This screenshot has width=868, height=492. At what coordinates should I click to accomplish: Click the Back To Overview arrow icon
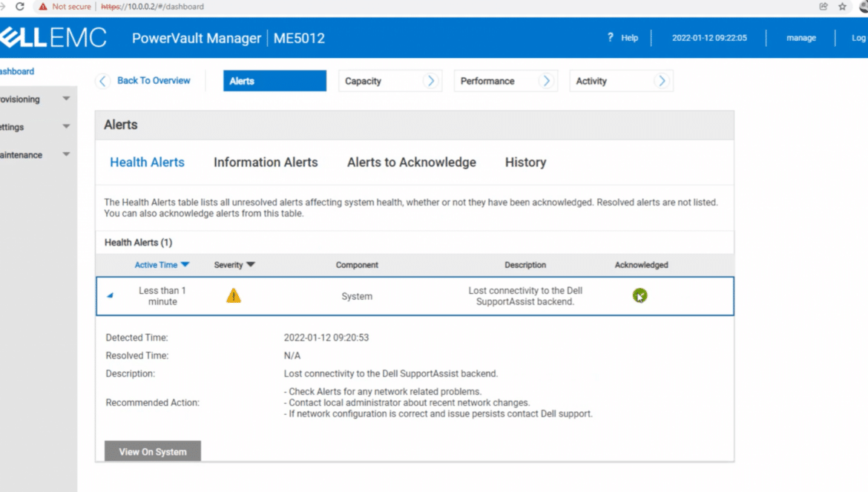point(102,81)
